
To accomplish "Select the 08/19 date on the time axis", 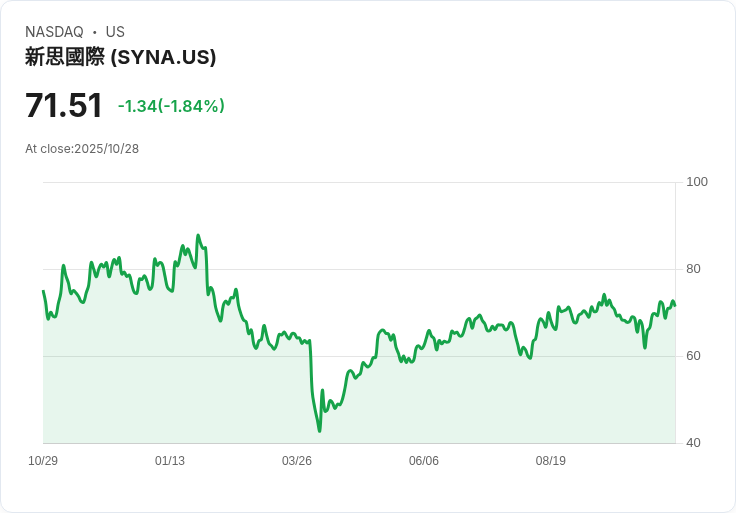I will [x=551, y=461].
